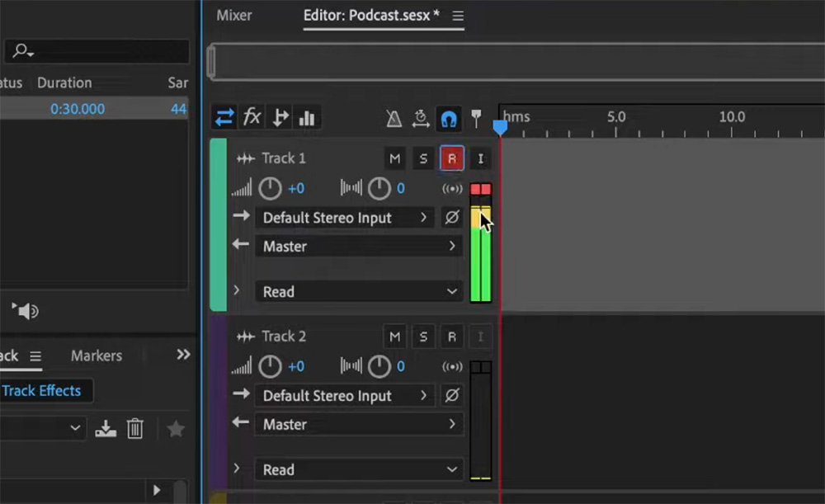825x504 pixels.
Task: Click Track 2 purple color strip
Action: [219, 403]
